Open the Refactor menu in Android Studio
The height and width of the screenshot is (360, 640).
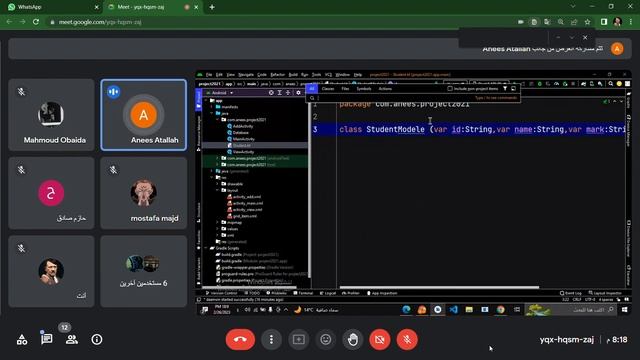(278, 75)
